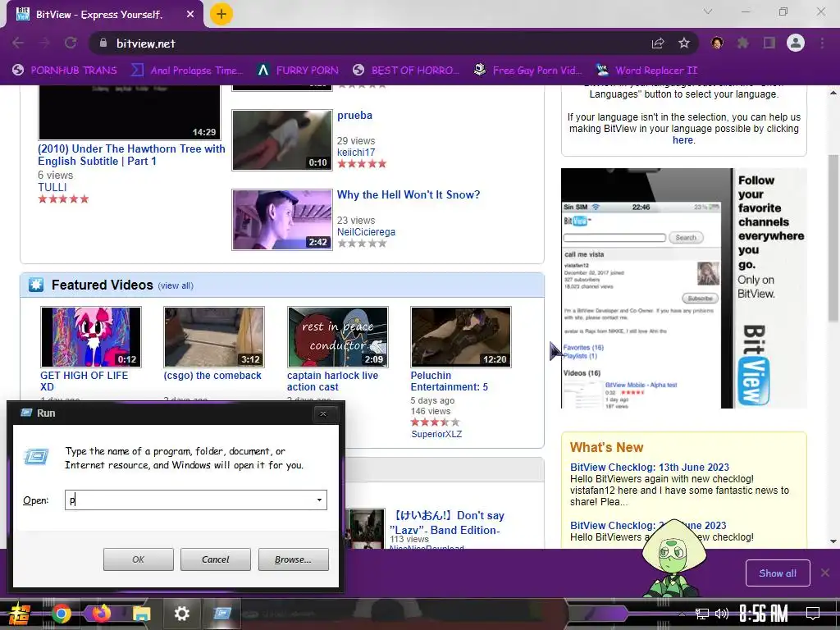Click the browser back arrow
The height and width of the screenshot is (630, 840).
click(18, 43)
